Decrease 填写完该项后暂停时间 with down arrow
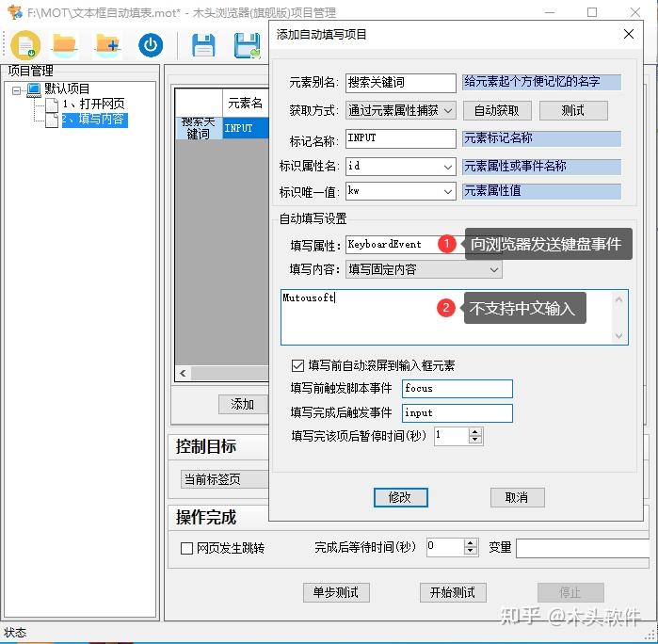 [475, 440]
